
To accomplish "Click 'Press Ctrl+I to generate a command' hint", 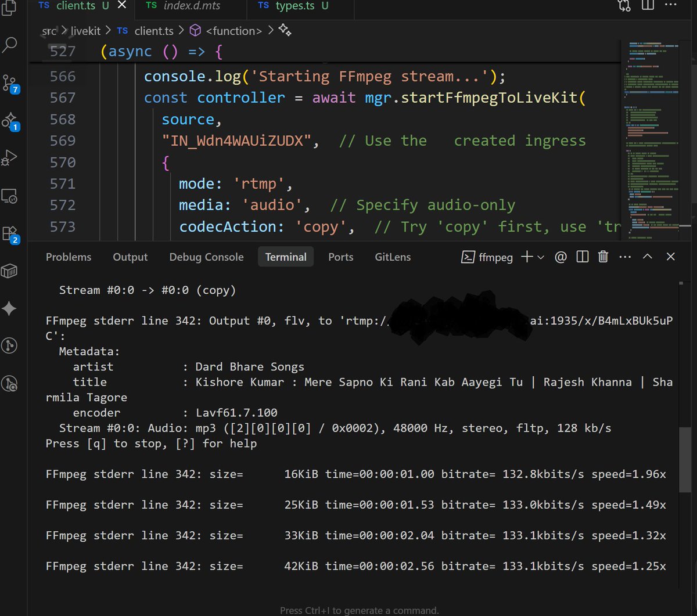I will click(360, 610).
